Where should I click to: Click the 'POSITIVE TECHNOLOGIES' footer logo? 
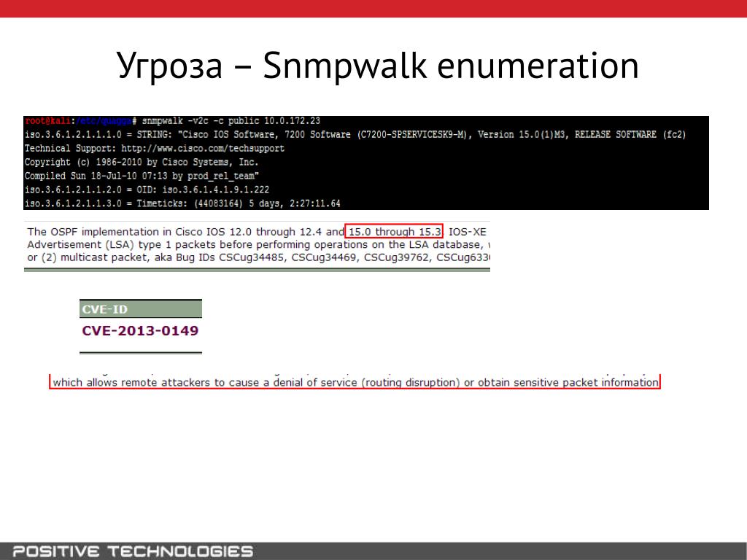point(133,552)
